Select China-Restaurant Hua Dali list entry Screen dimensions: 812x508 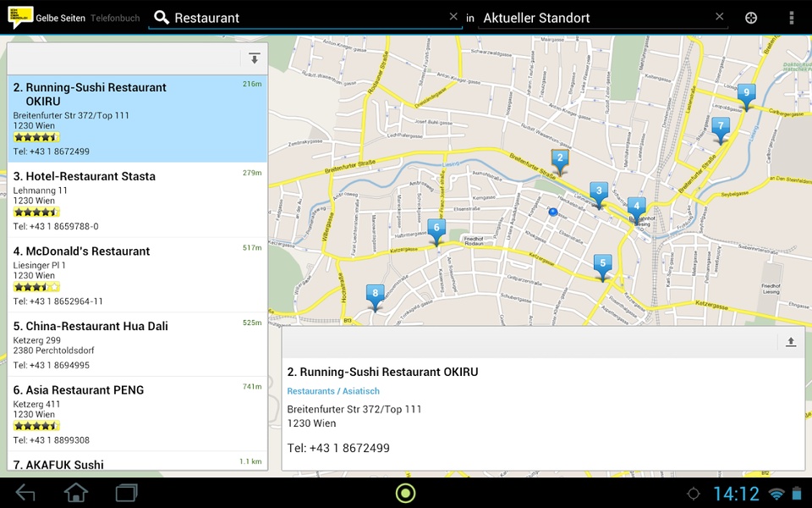coord(137,345)
